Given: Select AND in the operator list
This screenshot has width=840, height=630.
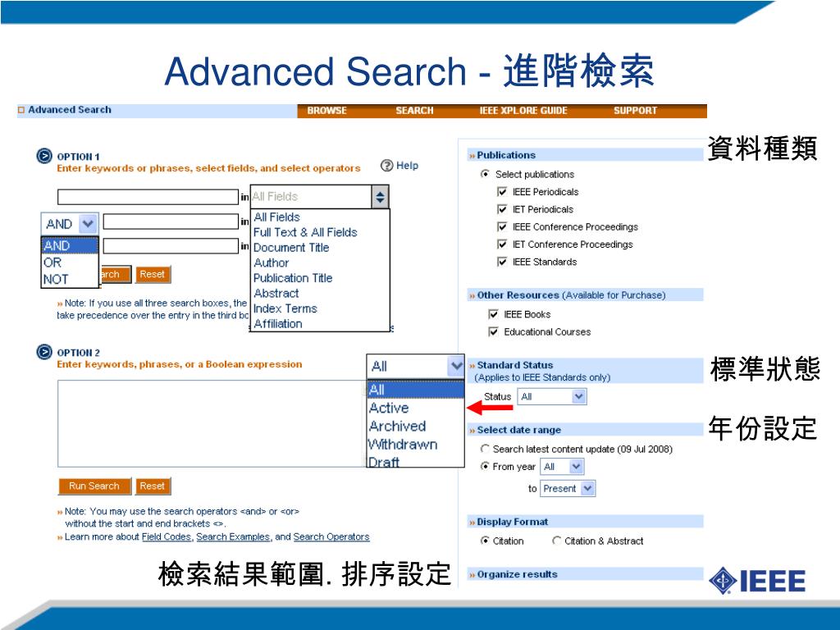Looking at the screenshot, I should 70,246.
